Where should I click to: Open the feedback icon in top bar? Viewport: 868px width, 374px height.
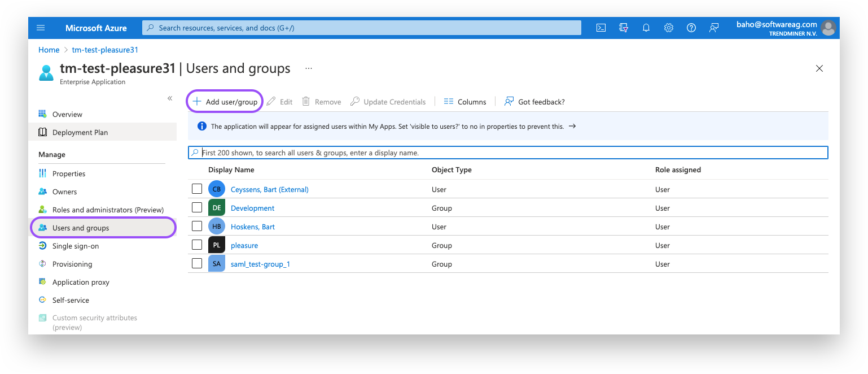[714, 28]
